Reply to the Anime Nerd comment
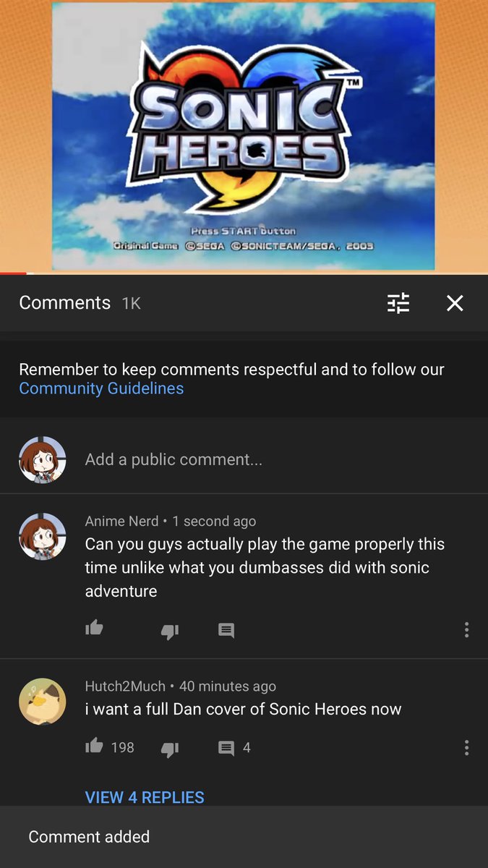Screen dimensions: 488x868 pos(226,631)
